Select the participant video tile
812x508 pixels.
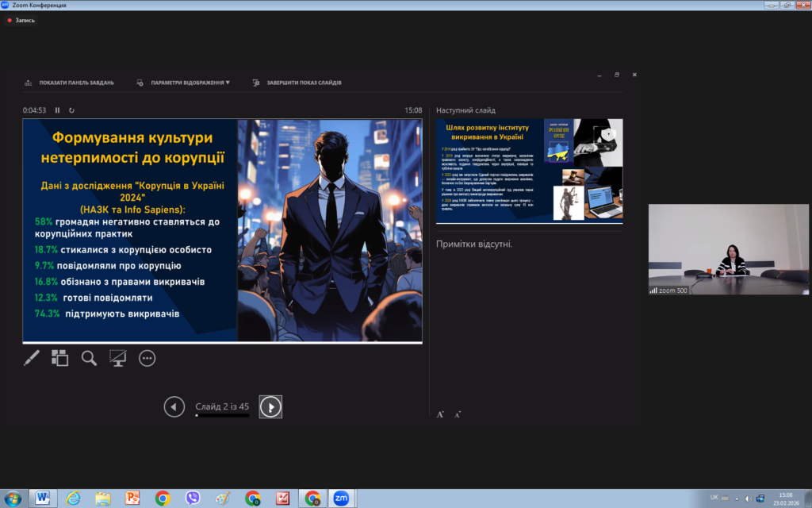pyautogui.click(x=728, y=249)
